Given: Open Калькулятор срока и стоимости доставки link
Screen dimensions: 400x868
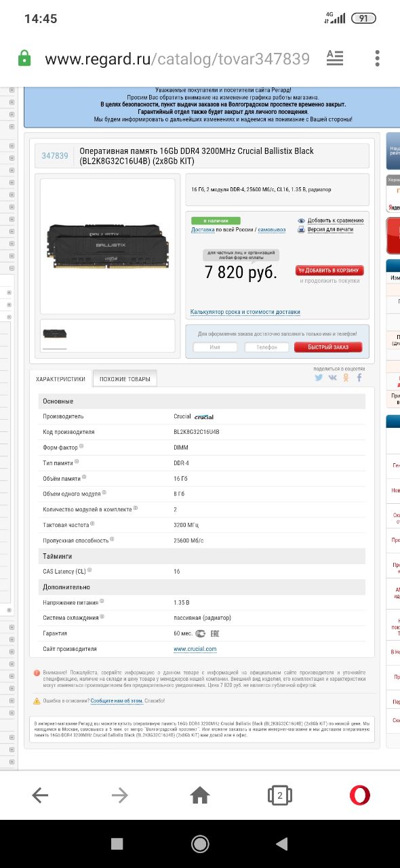Looking at the screenshot, I should click(245, 312).
